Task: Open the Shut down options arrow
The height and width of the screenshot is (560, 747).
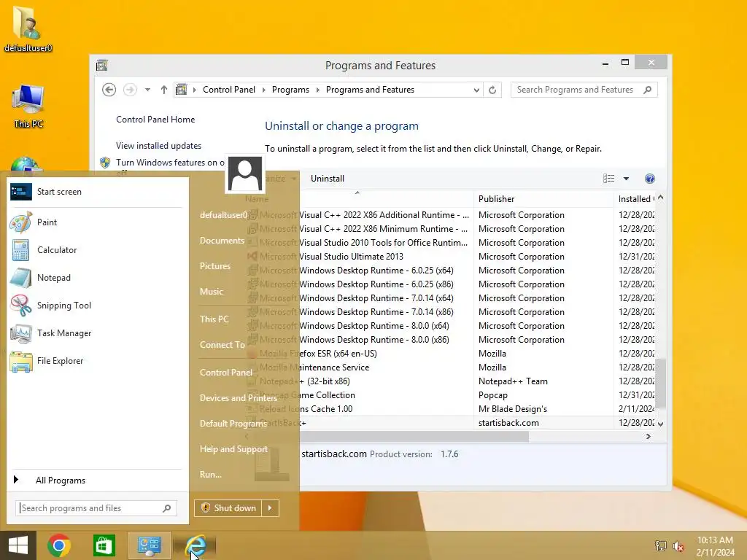Action: (x=270, y=508)
